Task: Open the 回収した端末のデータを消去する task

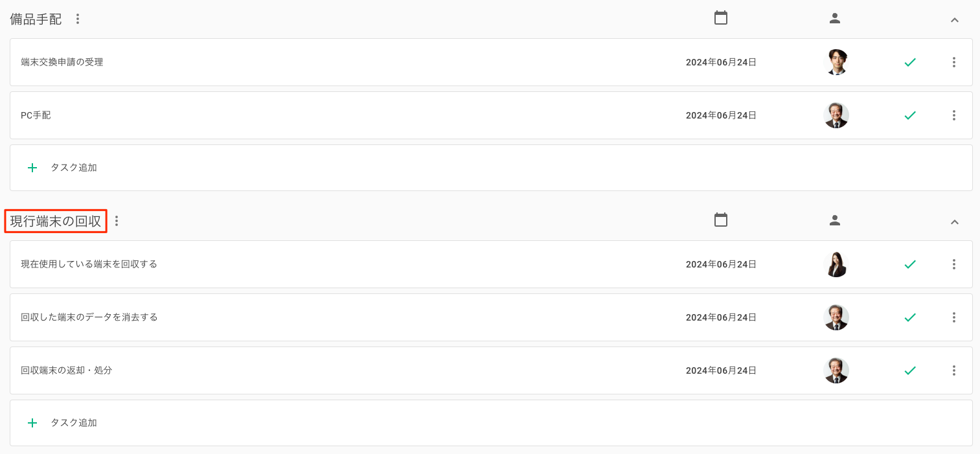Action: click(491, 317)
